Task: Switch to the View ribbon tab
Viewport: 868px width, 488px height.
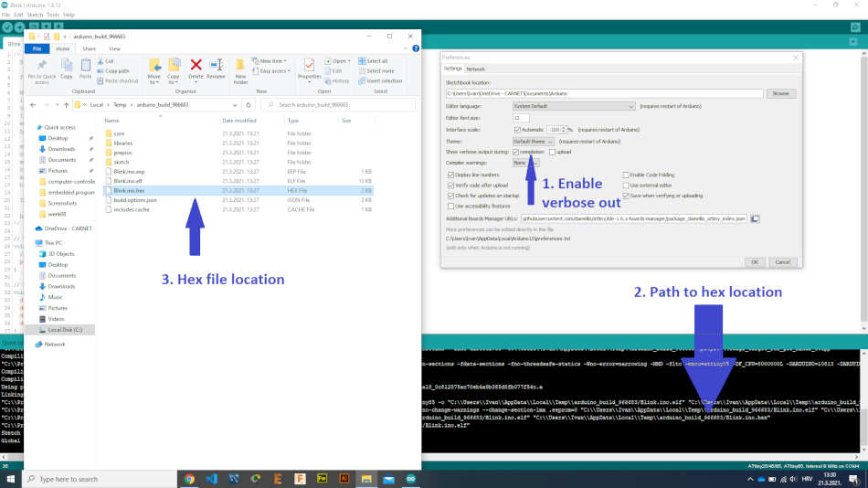Action: [114, 48]
